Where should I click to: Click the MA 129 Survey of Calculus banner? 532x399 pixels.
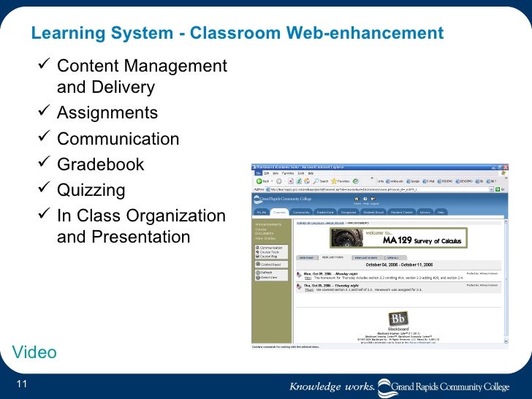coord(398,237)
